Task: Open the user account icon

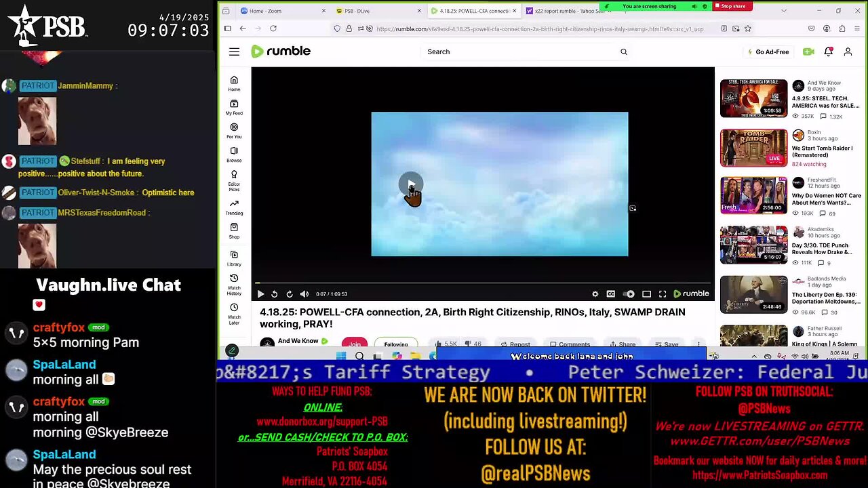Action: [848, 52]
